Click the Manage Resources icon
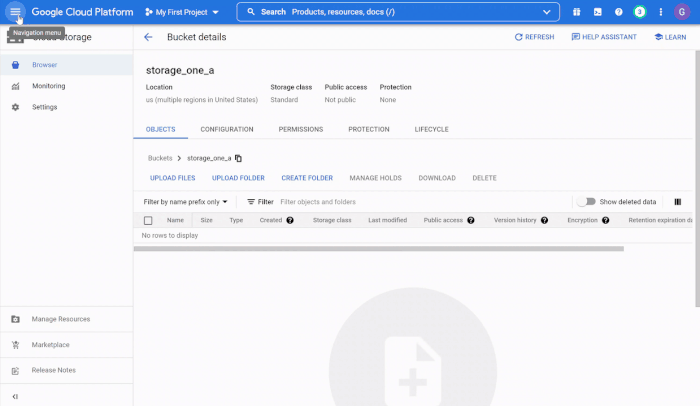Viewport: 700px width, 406px height. click(x=15, y=319)
